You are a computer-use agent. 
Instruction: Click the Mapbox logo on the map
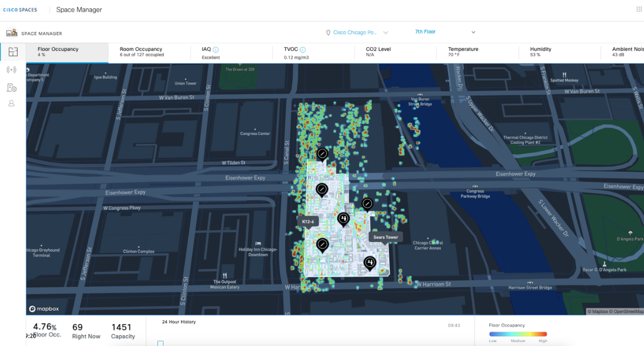tap(44, 309)
